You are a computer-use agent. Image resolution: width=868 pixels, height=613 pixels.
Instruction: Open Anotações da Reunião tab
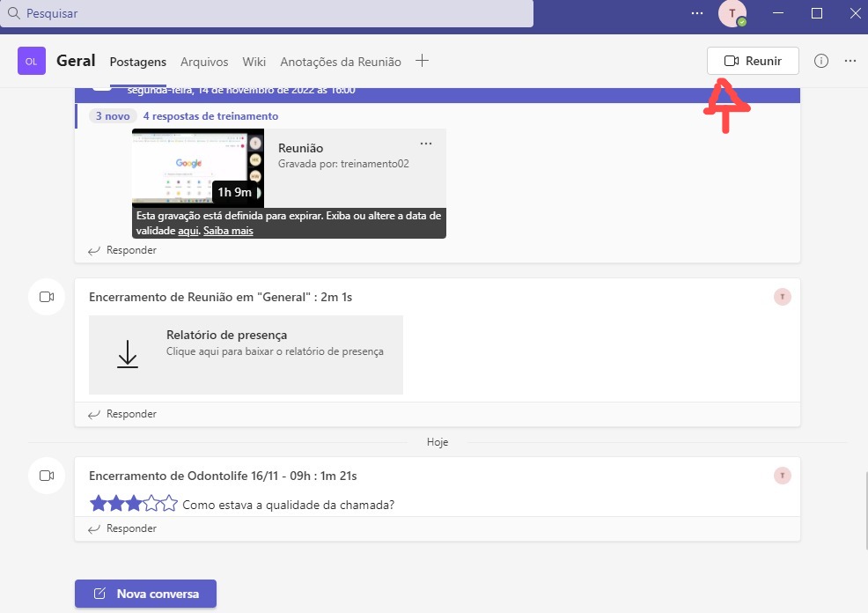(340, 62)
